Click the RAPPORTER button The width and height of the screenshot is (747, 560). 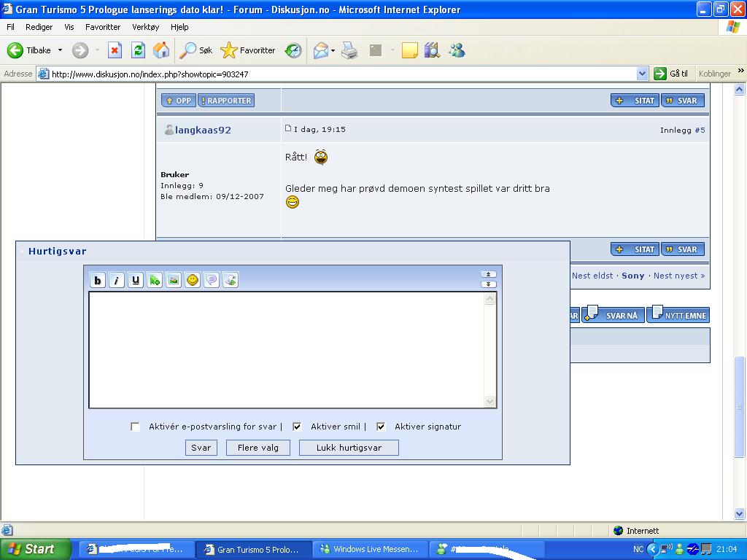pos(226,101)
